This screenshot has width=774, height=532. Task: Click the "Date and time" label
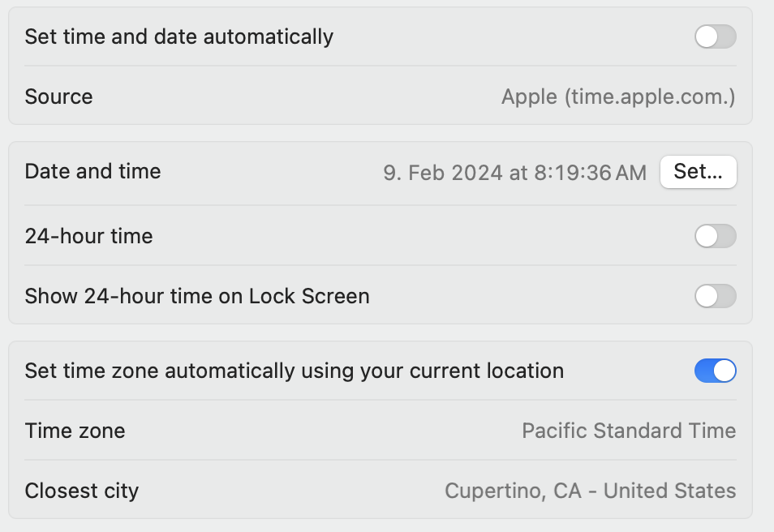pyautogui.click(x=92, y=172)
